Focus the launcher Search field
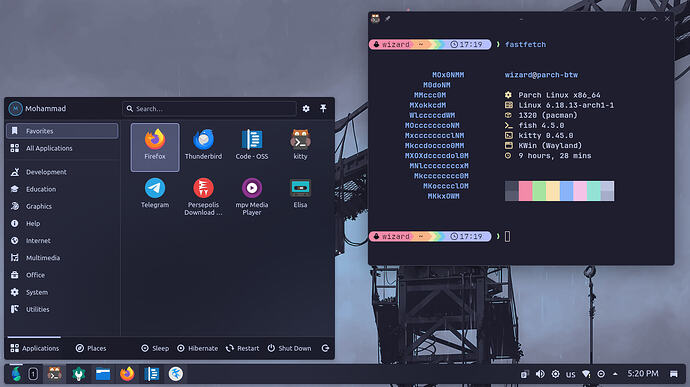 [x=209, y=108]
